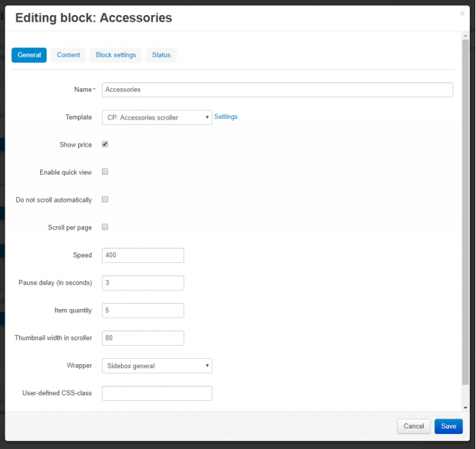Click the Speed input field
Viewport: 476px width, 449px height.
coord(143,255)
